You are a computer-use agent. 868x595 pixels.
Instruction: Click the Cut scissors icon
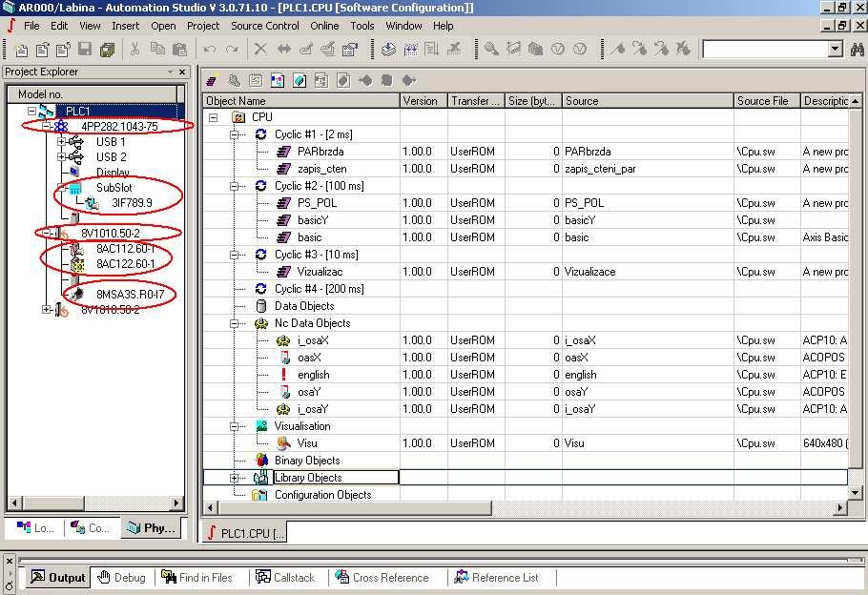click(x=134, y=50)
